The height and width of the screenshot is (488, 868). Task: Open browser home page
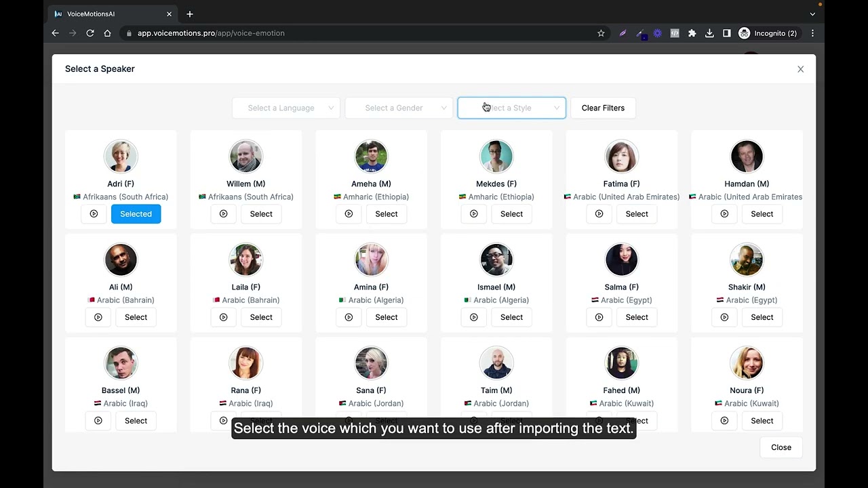[107, 33]
